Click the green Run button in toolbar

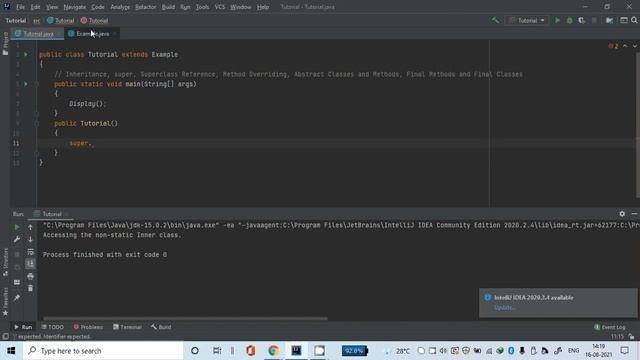pyautogui.click(x=557, y=20)
